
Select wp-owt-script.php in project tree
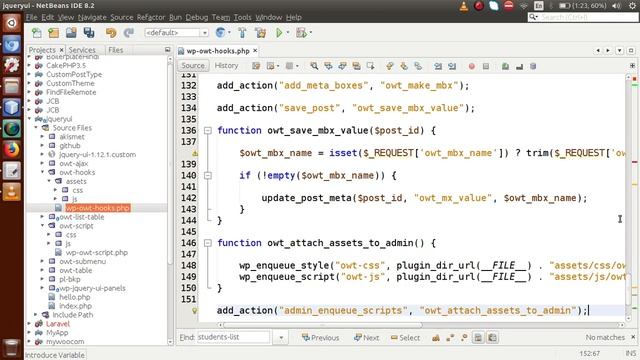pyautogui.click(x=97, y=252)
